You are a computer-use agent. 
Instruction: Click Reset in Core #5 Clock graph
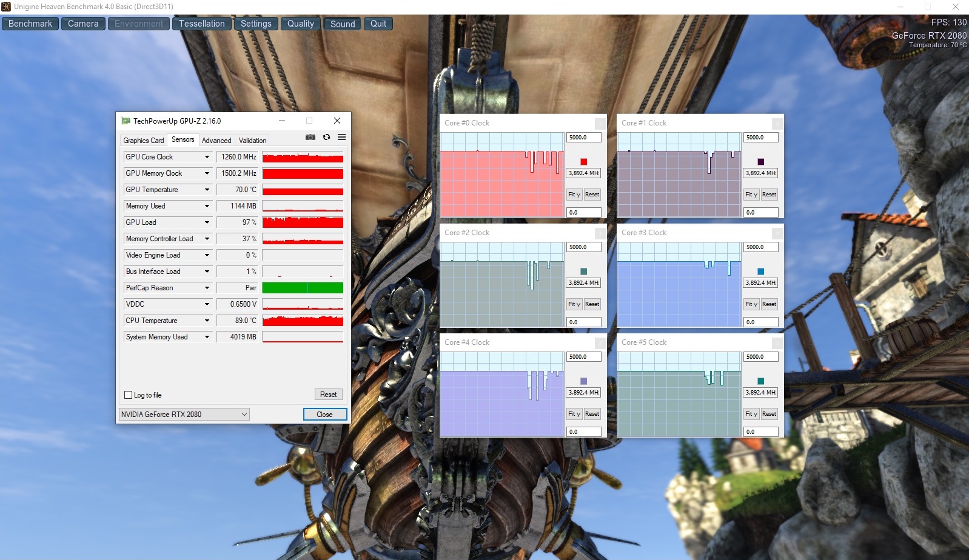pyautogui.click(x=769, y=414)
